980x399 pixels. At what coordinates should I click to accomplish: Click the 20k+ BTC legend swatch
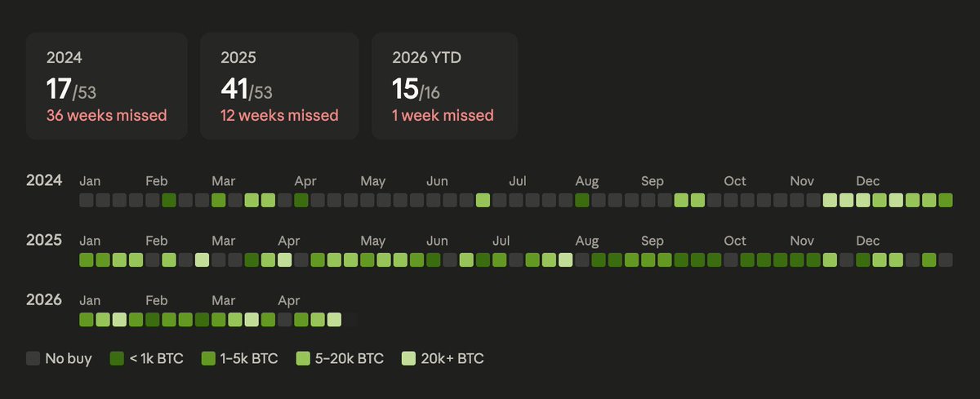409,358
